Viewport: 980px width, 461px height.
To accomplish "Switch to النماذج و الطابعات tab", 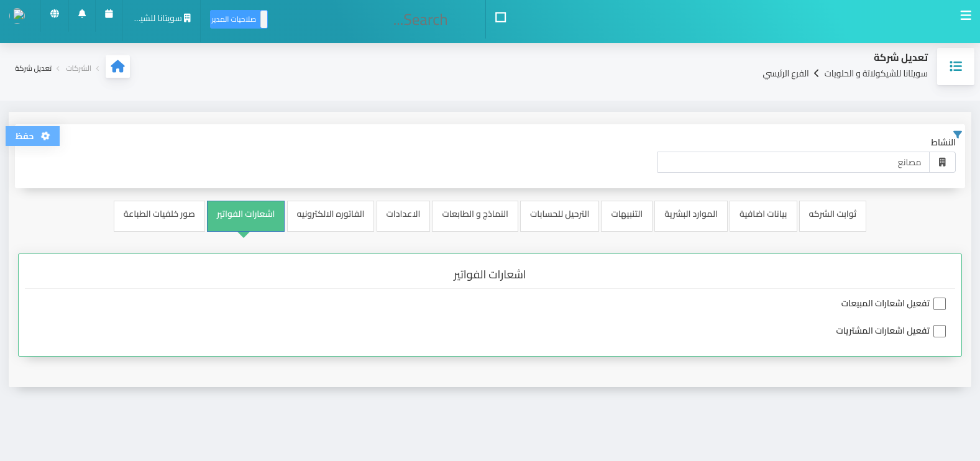I will point(475,216).
